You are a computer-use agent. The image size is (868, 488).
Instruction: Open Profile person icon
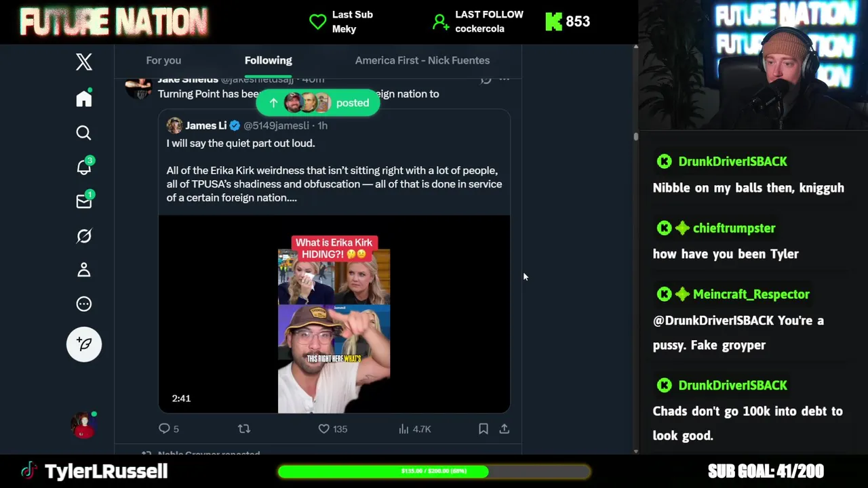pyautogui.click(x=84, y=270)
